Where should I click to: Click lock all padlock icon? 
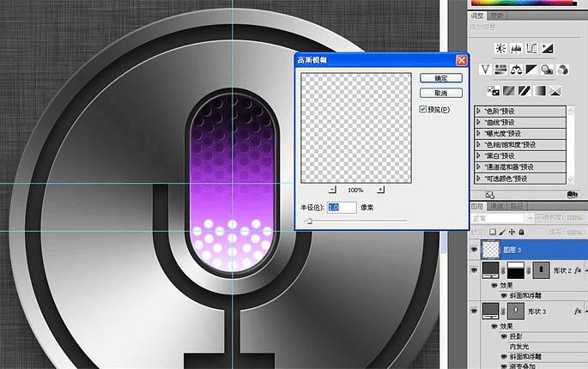(x=521, y=232)
